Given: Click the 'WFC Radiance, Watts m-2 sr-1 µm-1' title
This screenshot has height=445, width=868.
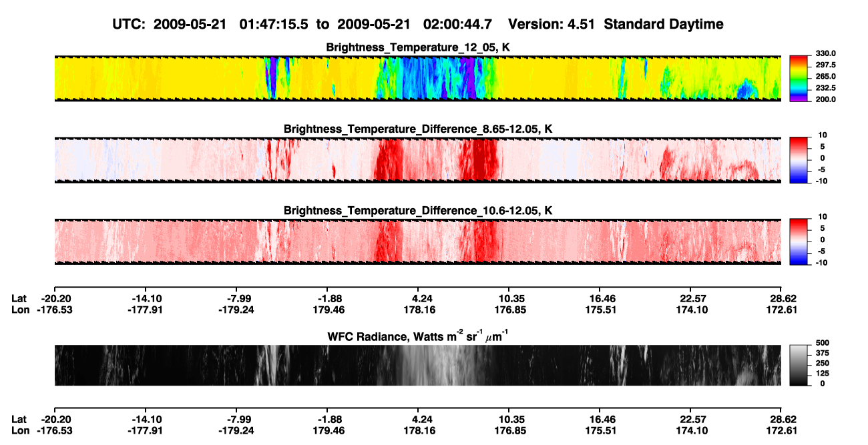Looking at the screenshot, I should pyautogui.click(x=418, y=336).
